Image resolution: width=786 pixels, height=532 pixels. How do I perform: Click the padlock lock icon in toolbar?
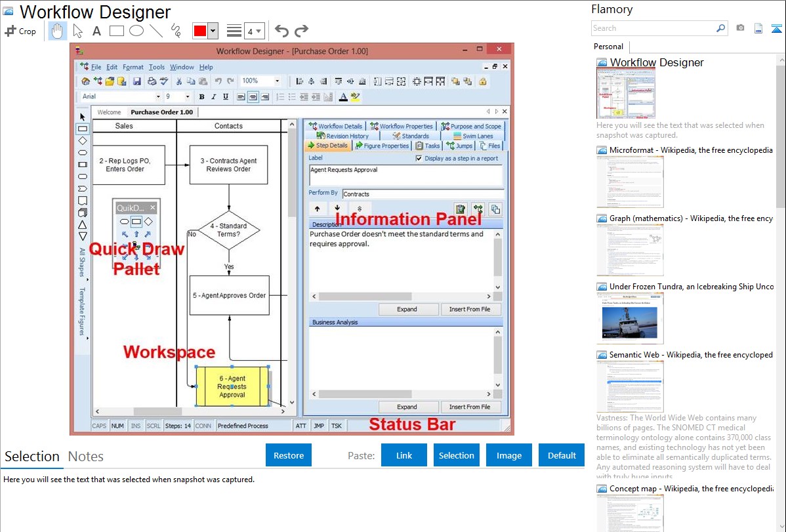coord(482,81)
